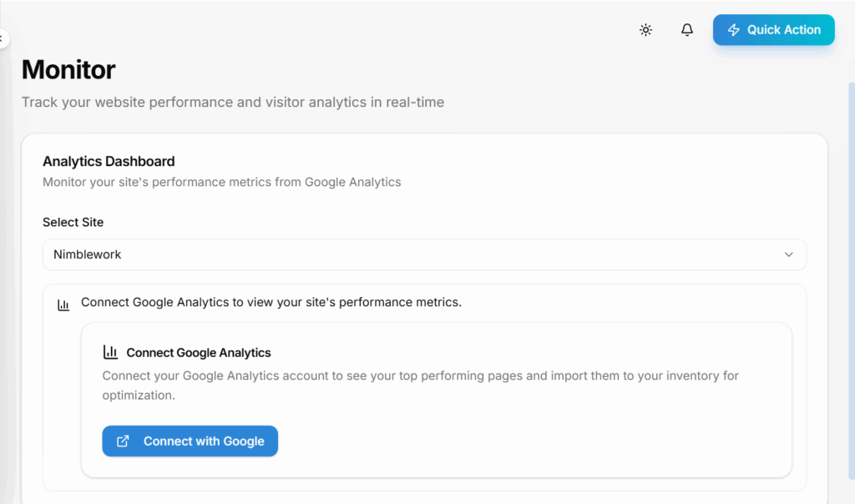Click the alert text about viewing performance metrics
Image resolution: width=855 pixels, height=504 pixels.
(x=271, y=302)
